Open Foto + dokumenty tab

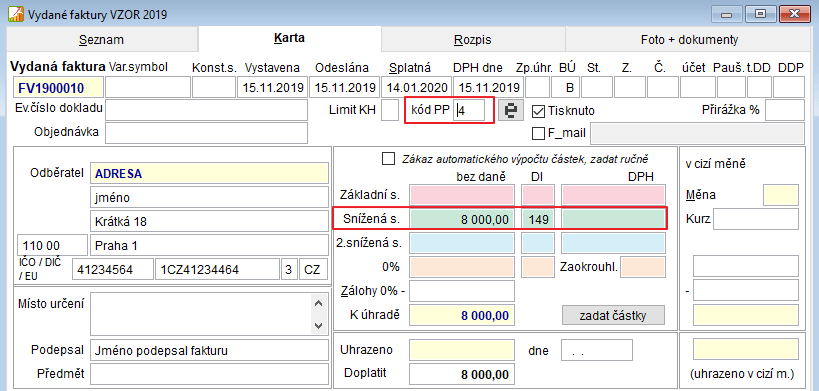tap(689, 40)
